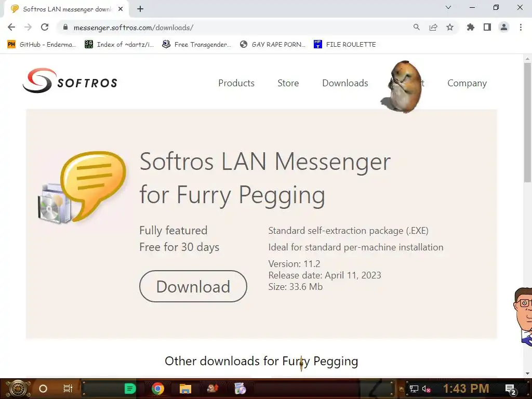Open the creature icon app on taskbar

click(212, 389)
